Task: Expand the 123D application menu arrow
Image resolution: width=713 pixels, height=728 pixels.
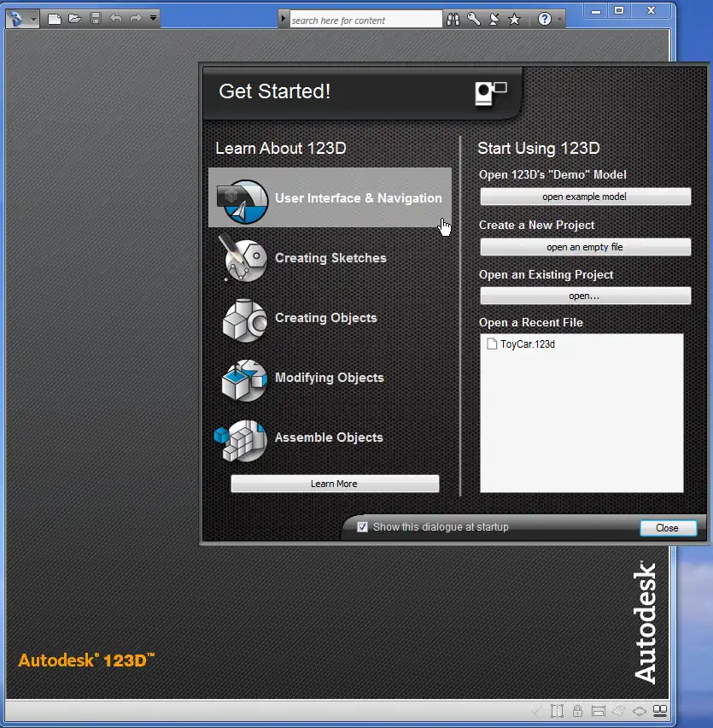Action: coord(33,19)
